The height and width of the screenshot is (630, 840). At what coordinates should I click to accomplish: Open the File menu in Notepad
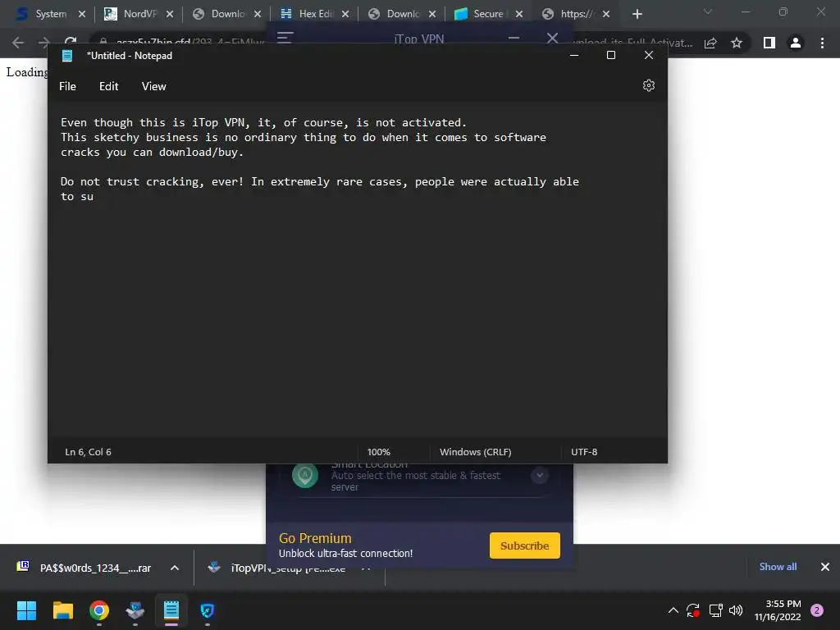click(67, 86)
